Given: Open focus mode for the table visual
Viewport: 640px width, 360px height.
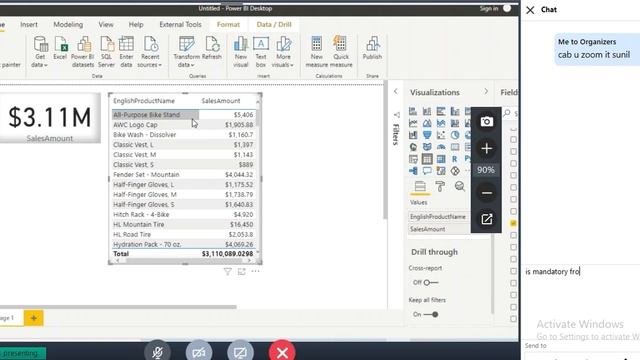Looking at the screenshot, I should (x=242, y=271).
